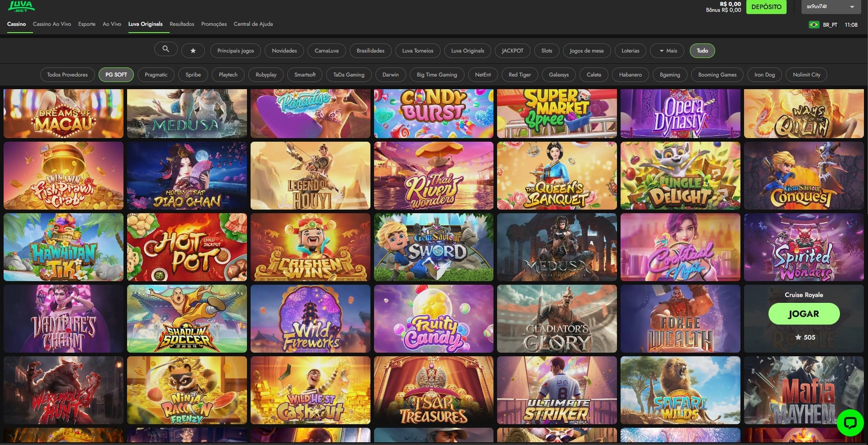The image size is (868, 445).
Task: Expand the Mais categories dropdown
Action: (668, 51)
